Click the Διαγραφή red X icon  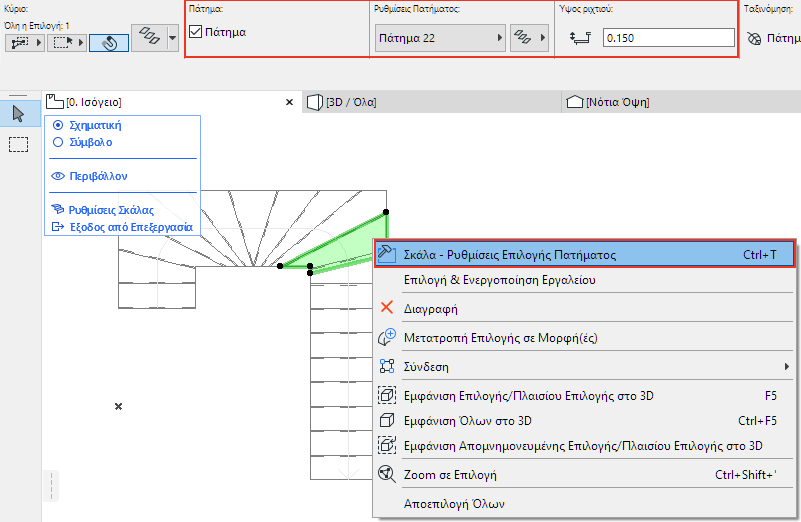pos(387,307)
